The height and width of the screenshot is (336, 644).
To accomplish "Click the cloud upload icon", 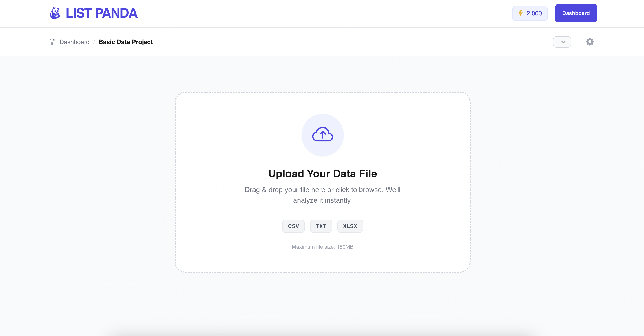I will pyautogui.click(x=322, y=135).
